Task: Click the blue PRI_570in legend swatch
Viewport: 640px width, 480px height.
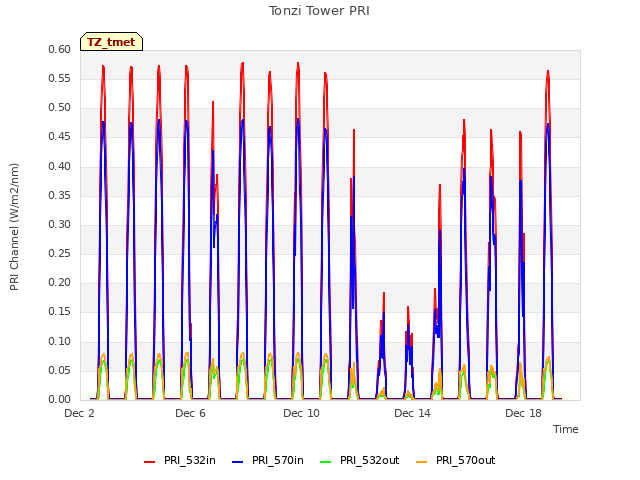Action: tap(238, 461)
